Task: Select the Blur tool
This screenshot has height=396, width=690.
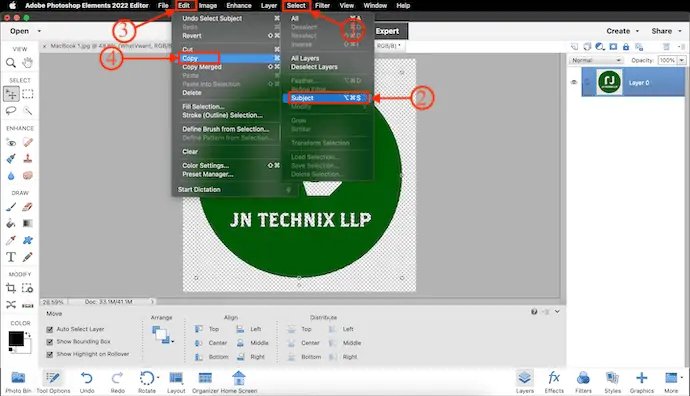Action: pos(11,176)
